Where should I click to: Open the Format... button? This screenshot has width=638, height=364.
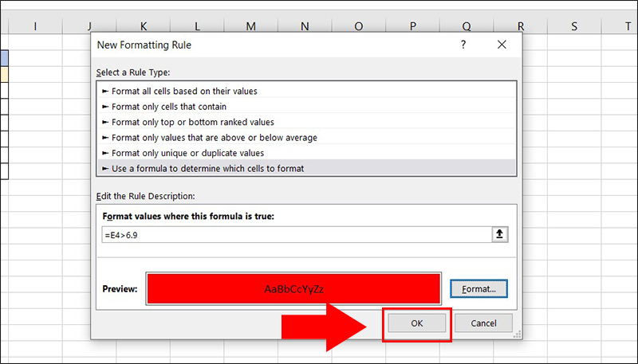tap(478, 289)
